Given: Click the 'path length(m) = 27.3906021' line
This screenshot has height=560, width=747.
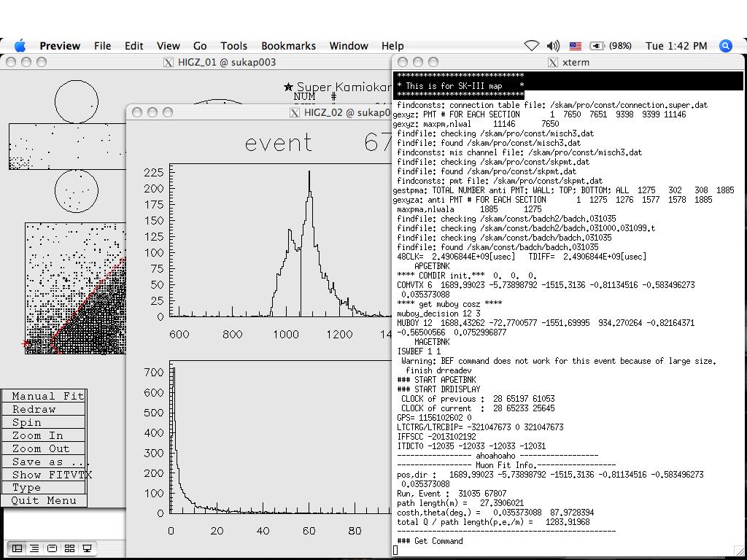Looking at the screenshot, I should (460, 503).
